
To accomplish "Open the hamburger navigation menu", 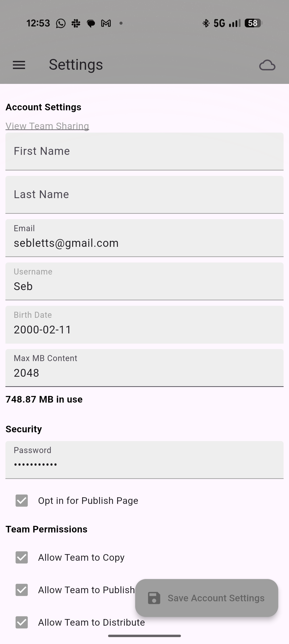I will [x=19, y=65].
